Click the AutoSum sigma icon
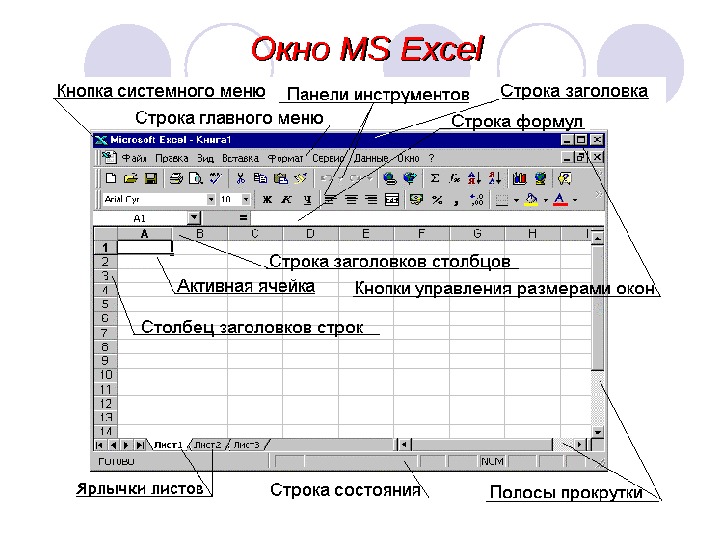 (434, 178)
